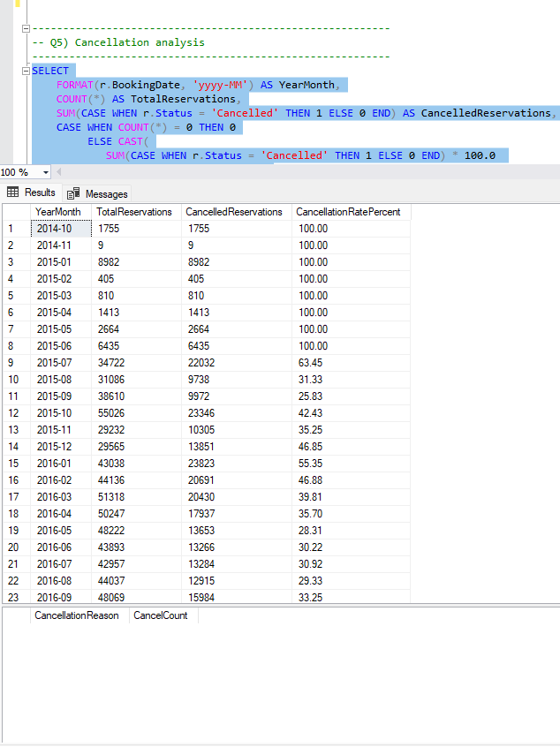Click the 2016-02 YearMonth cell

61,480
